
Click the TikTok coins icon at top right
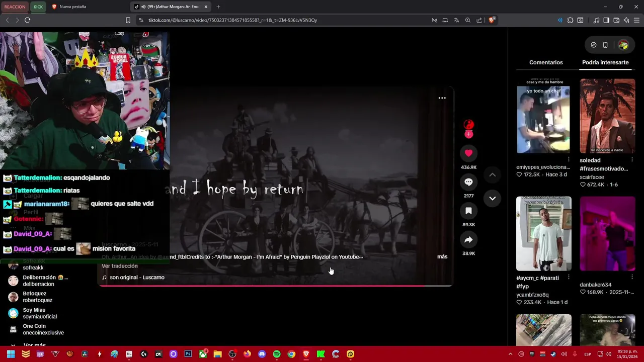594,45
